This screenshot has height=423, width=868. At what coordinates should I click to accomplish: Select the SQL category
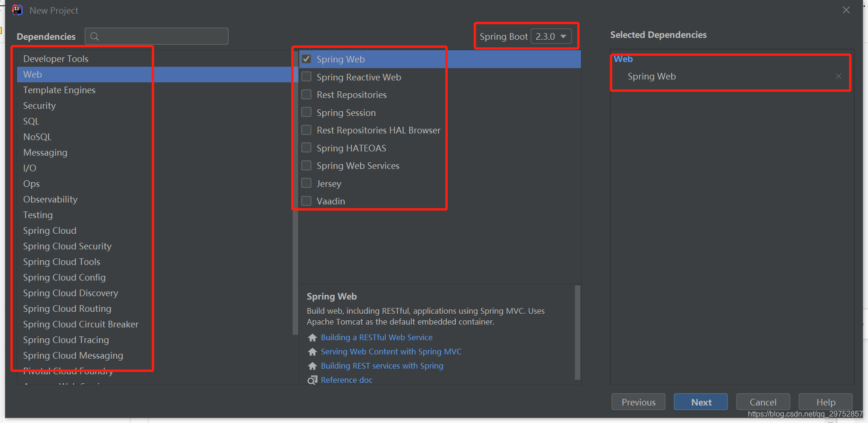pos(154,121)
